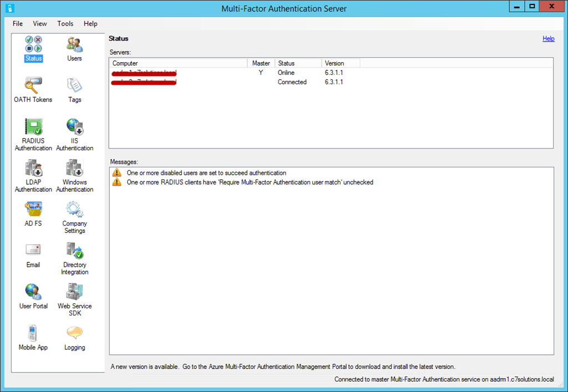Image resolution: width=568 pixels, height=392 pixels.
Task: Close the Multi-Factor Authentication Server window
Action: coord(551,7)
